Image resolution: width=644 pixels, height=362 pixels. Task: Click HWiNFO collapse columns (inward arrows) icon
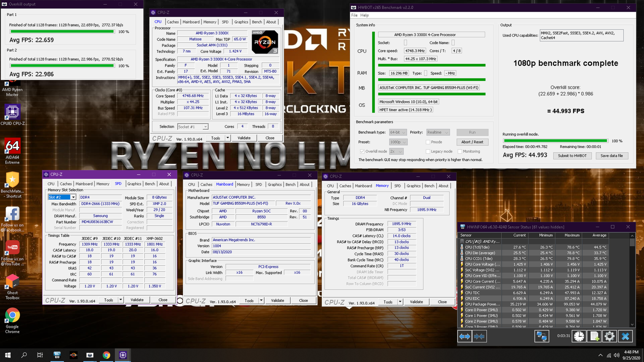click(479, 336)
